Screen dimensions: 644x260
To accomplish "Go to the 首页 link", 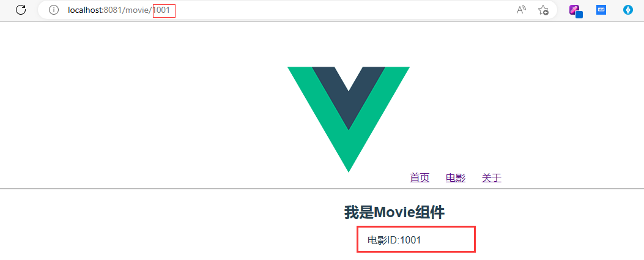I will (420, 177).
